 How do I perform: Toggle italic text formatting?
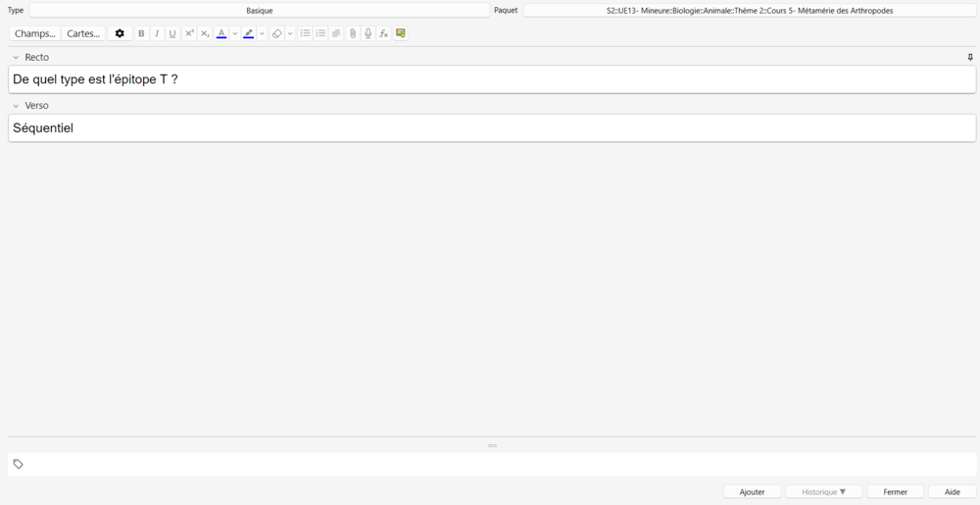coord(157,33)
